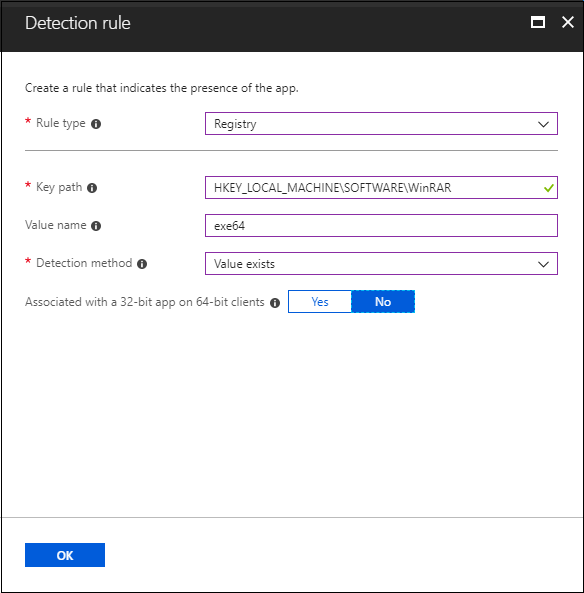Close the Detection rule blade
This screenshot has width=584, height=593.
click(x=568, y=22)
